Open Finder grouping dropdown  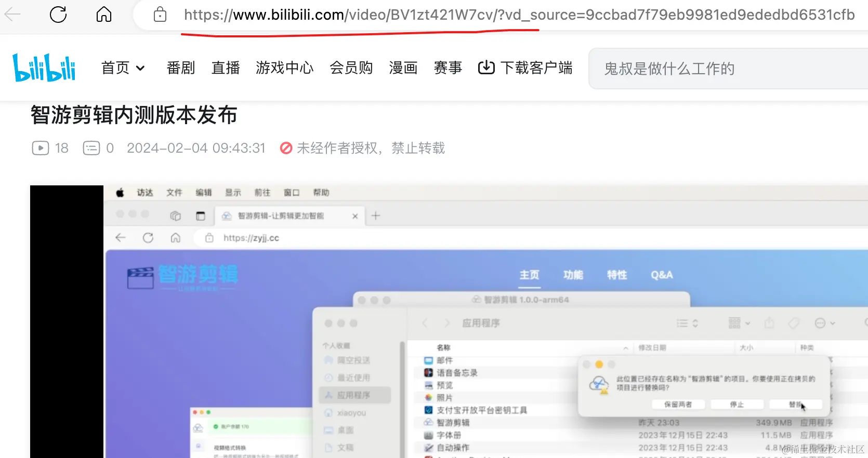(739, 323)
